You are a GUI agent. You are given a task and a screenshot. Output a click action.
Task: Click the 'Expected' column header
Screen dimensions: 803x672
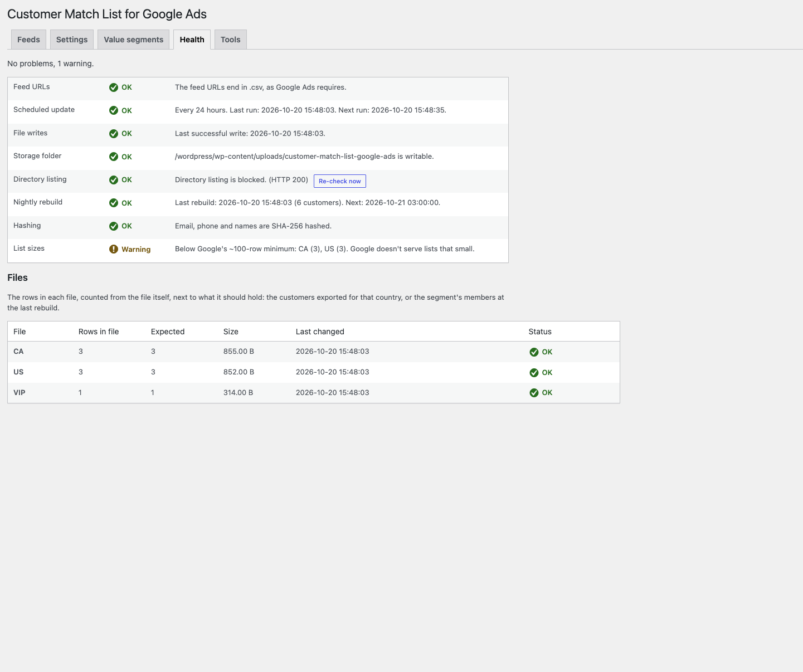(x=168, y=332)
